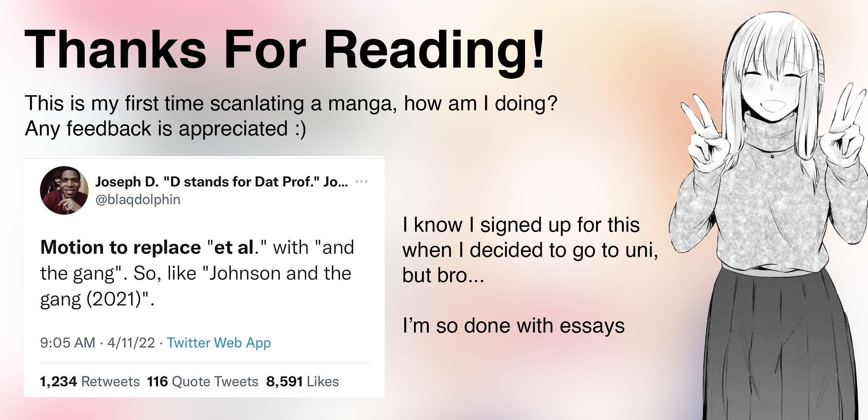
Task: Click the "I know I signed up for this" text
Action: point(521,225)
